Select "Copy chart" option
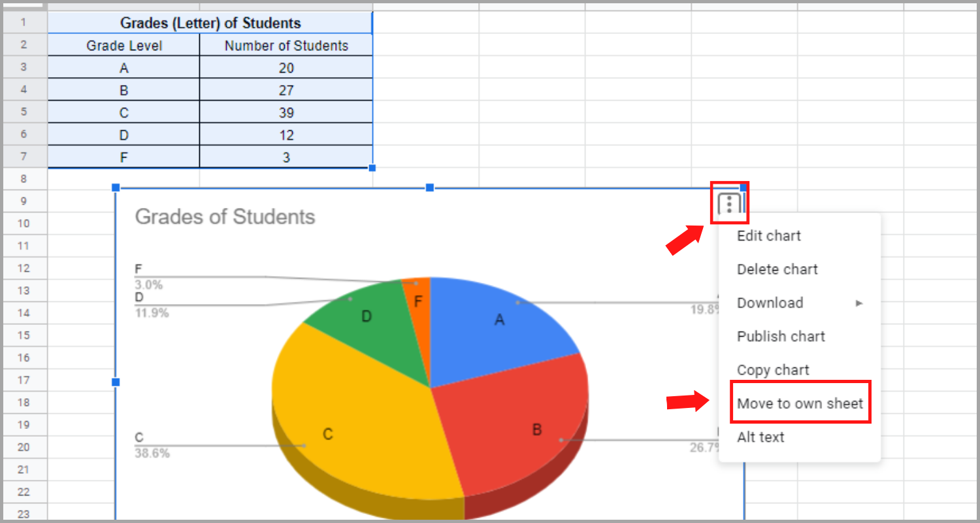Viewport: 980px width, 523px height. (773, 369)
